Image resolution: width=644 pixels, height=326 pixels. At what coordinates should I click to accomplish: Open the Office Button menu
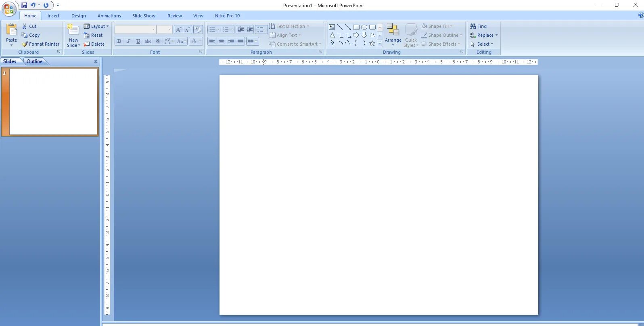[x=8, y=8]
